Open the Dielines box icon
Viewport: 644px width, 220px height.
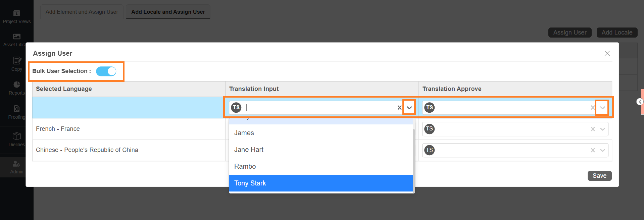pyautogui.click(x=17, y=136)
